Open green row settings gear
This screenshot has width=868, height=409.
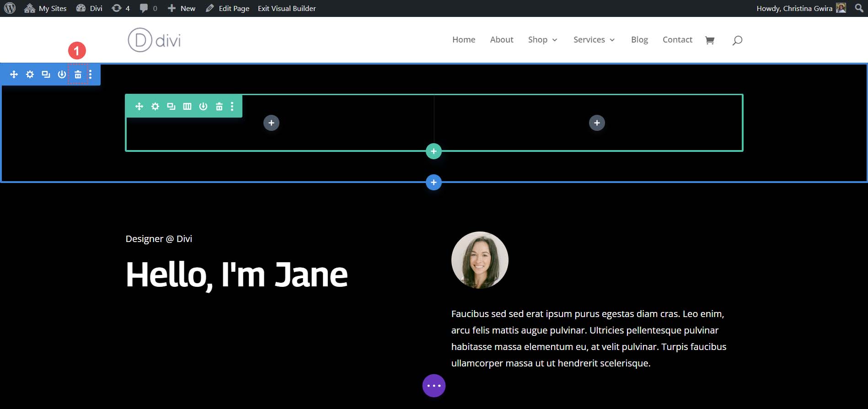click(x=155, y=107)
